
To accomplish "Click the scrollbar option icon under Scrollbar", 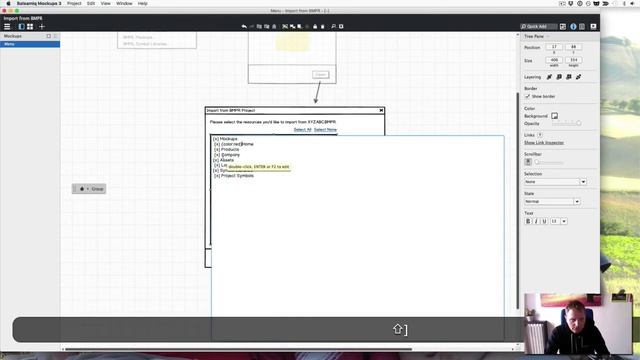I will (528, 162).
